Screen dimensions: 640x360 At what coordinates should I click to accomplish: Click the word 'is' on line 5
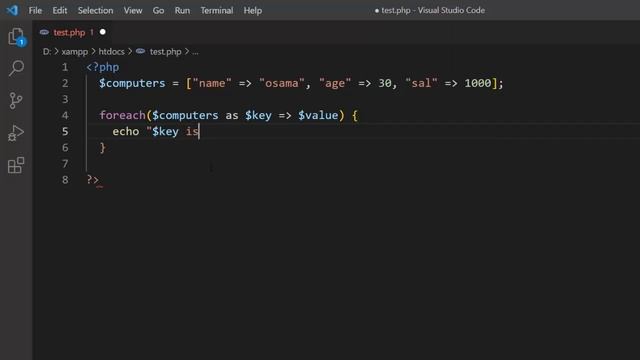(x=192, y=131)
